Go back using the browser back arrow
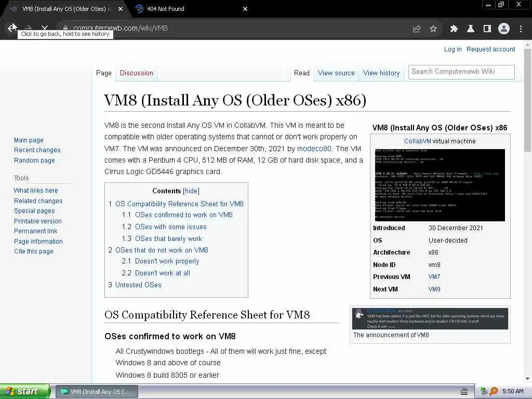Screen dimensions: 532x399 pos(11,28)
